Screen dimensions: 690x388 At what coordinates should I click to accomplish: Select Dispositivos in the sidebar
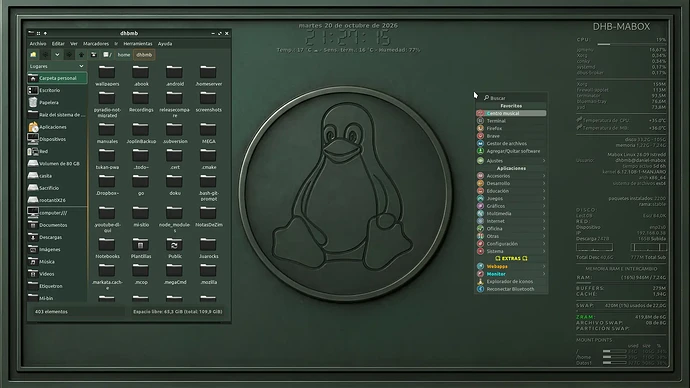(57, 139)
